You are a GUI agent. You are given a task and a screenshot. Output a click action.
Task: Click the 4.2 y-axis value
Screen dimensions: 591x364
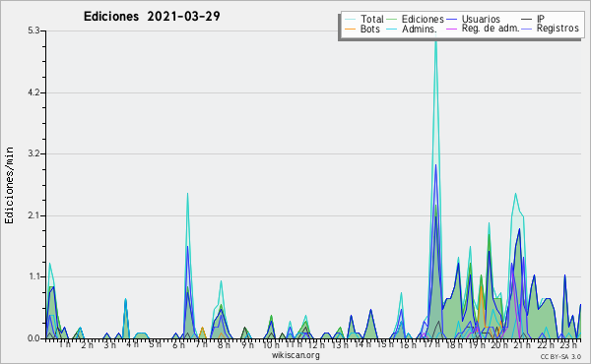click(x=33, y=92)
